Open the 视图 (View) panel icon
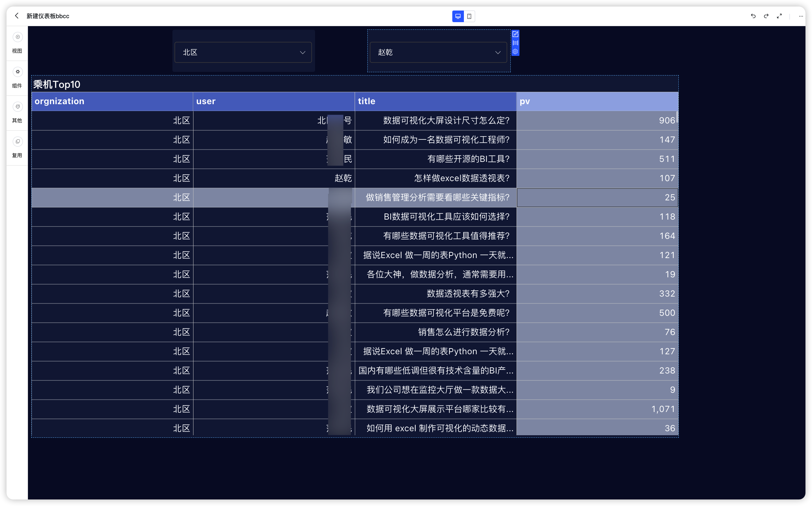812x506 pixels. 17,37
